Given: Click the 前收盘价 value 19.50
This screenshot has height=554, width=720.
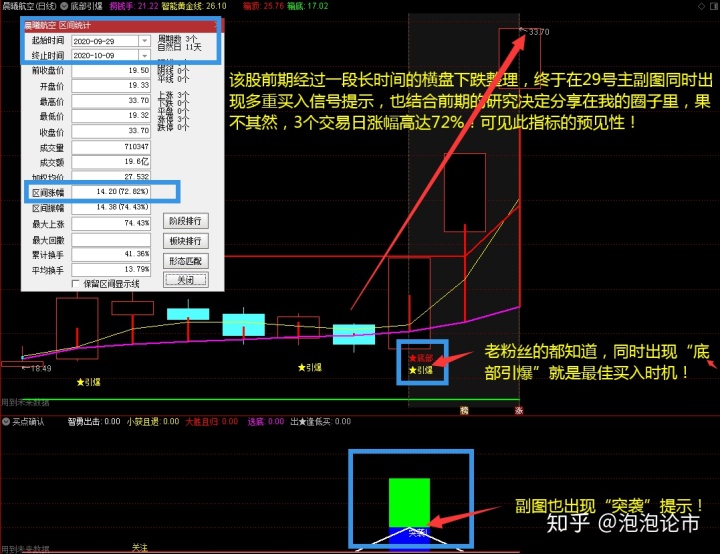Looking at the screenshot, I should [111, 70].
